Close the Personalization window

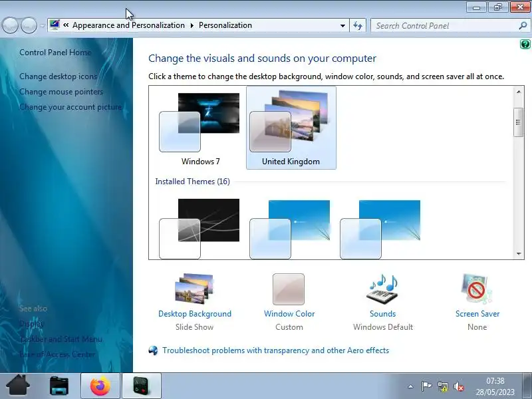tap(520, 7)
